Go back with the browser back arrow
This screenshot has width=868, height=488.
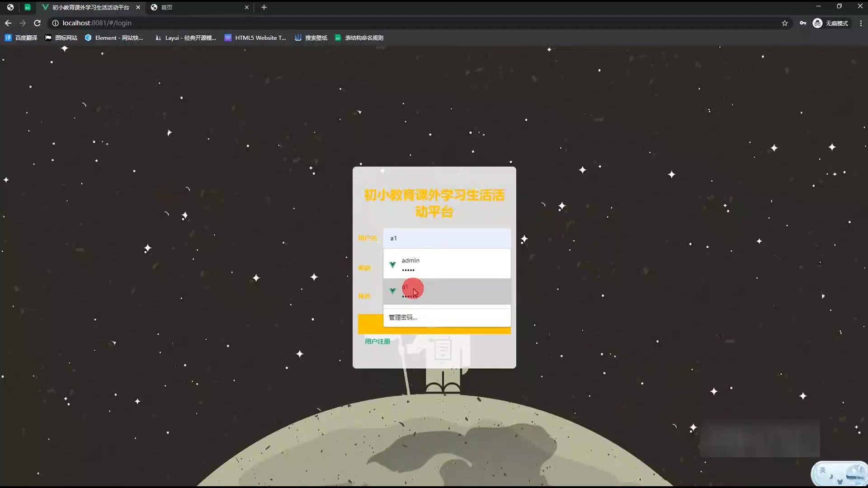tap(8, 23)
